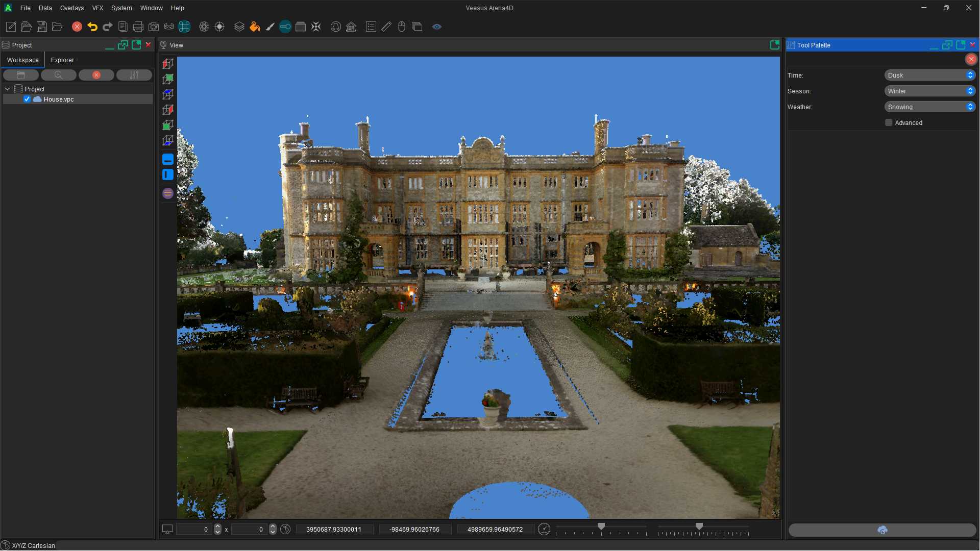The height and width of the screenshot is (551, 980).
Task: Open the Save file tool
Action: click(42, 27)
